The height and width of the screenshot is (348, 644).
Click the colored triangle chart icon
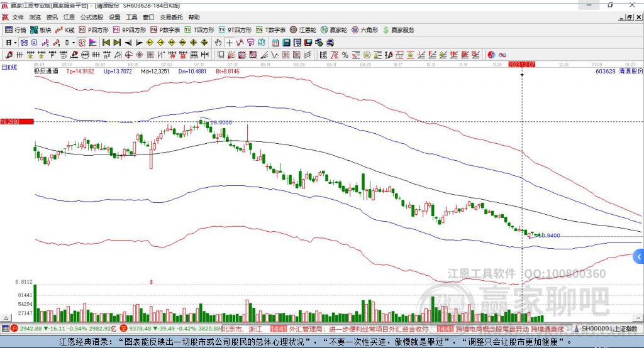[93, 43]
